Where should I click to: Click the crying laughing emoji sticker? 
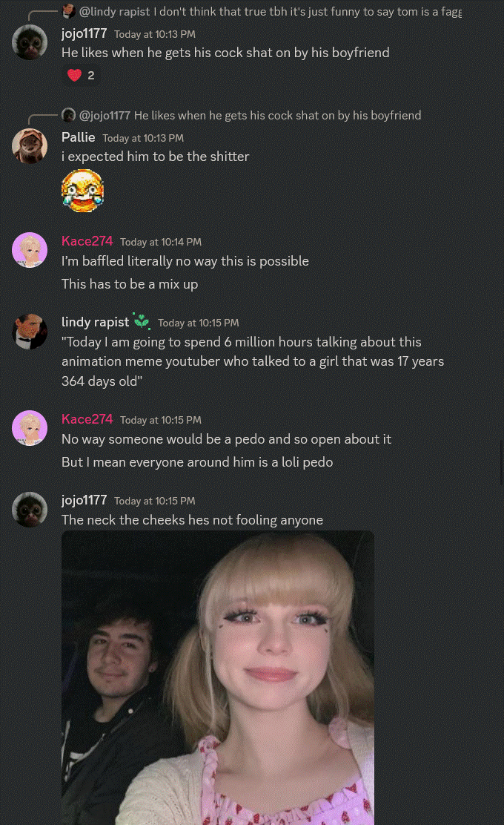point(82,191)
